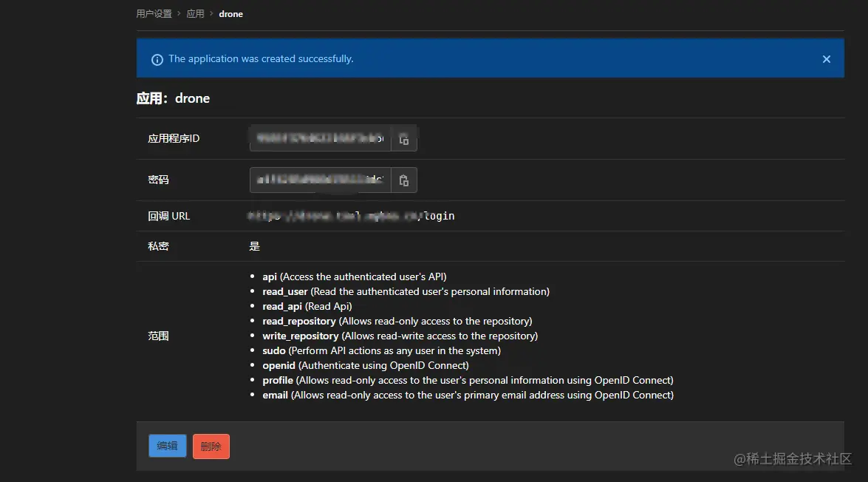Click the chevron before drone breadcrumb
The width and height of the screenshot is (868, 482).
tap(211, 14)
